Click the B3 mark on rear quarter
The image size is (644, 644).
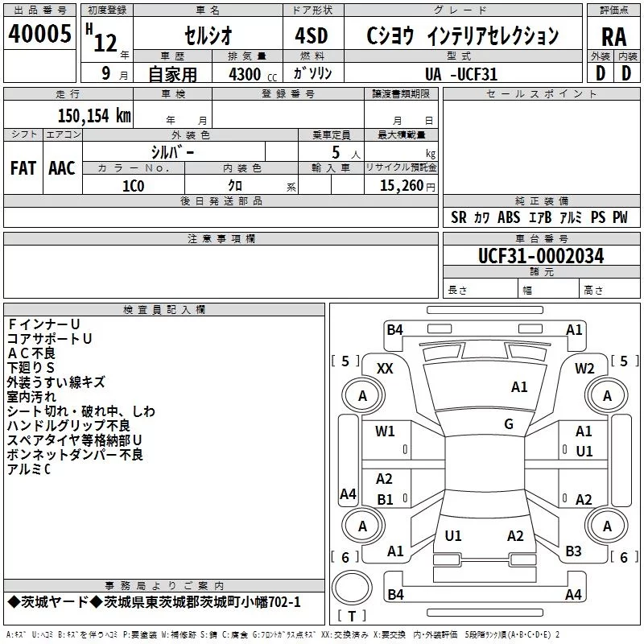[x=573, y=551]
